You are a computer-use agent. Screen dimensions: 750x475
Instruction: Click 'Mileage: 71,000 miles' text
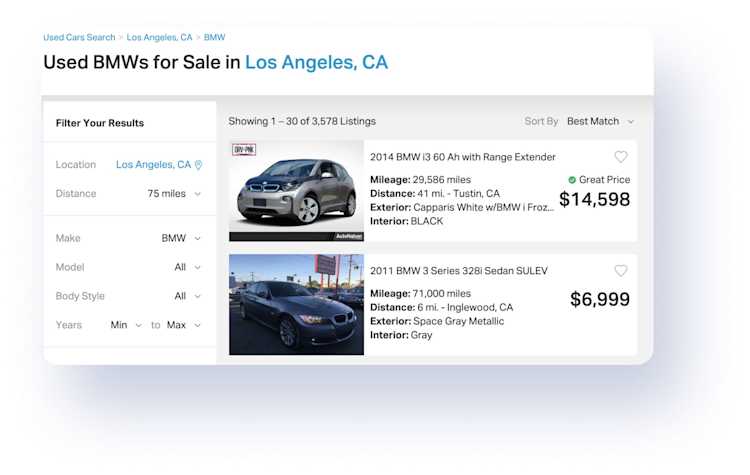[420, 293]
